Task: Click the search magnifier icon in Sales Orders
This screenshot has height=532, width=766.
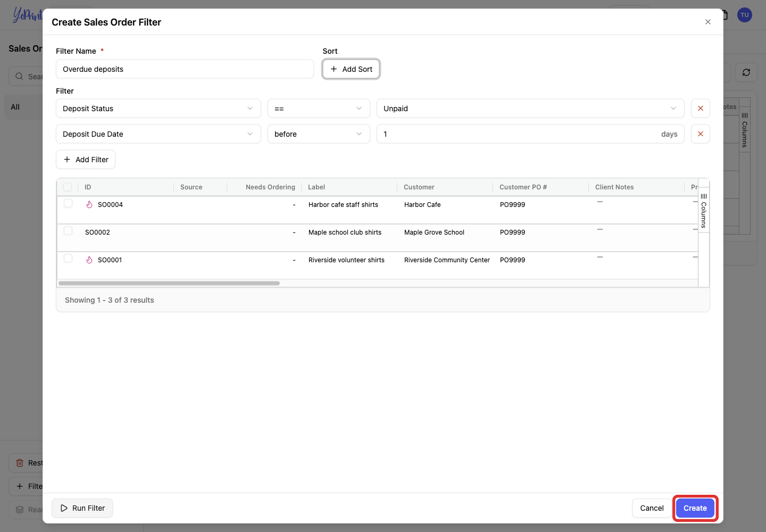Action: click(x=19, y=76)
